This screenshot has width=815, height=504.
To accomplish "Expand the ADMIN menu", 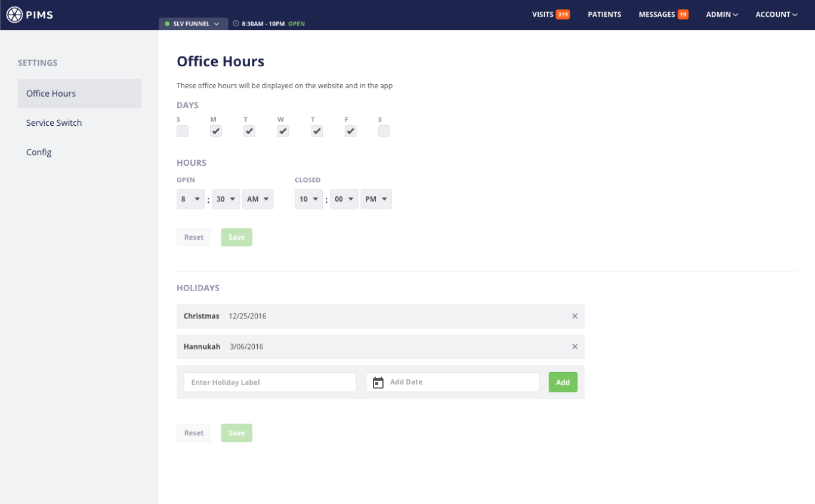I will click(x=722, y=14).
